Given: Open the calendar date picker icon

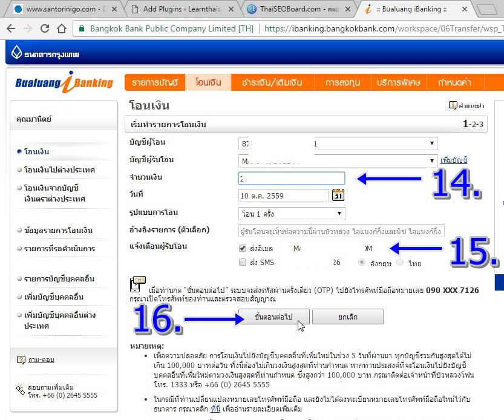Looking at the screenshot, I should 338,195.
